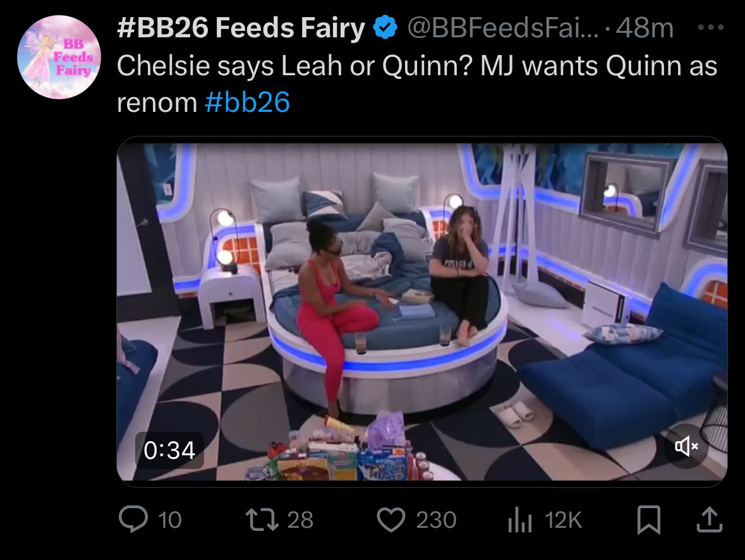Open the @BBFeedsFai... handle
This screenshot has height=560, width=745.
[504, 28]
